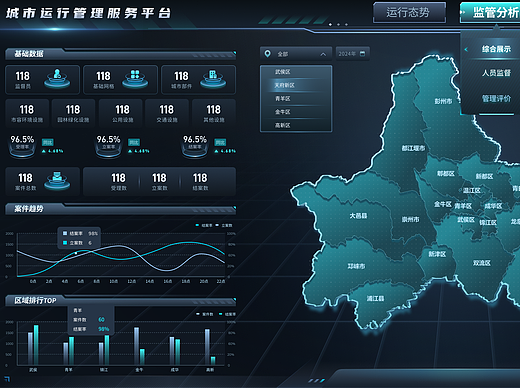Click 蒲江县 on the map

coord(375,298)
